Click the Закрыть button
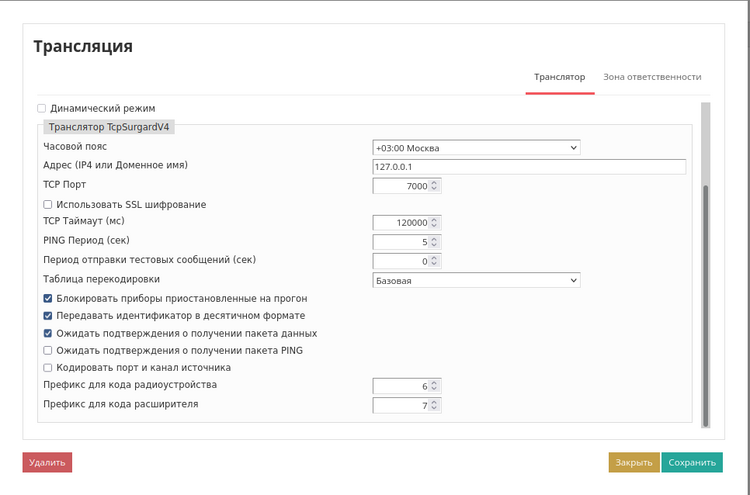 pos(634,462)
